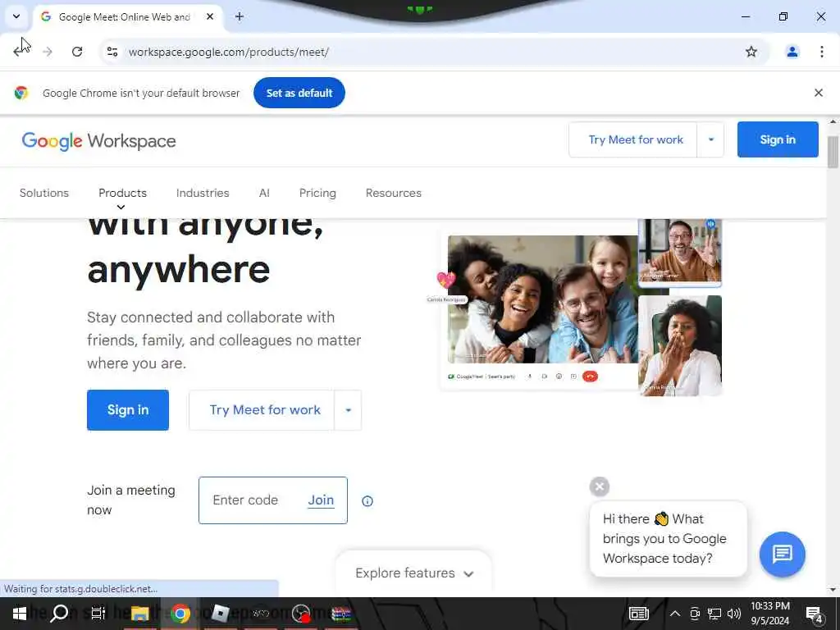Click the address bar URL

229,52
